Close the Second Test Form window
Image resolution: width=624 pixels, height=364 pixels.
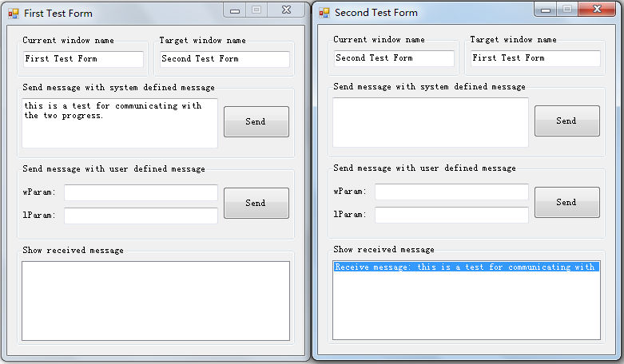(x=597, y=9)
